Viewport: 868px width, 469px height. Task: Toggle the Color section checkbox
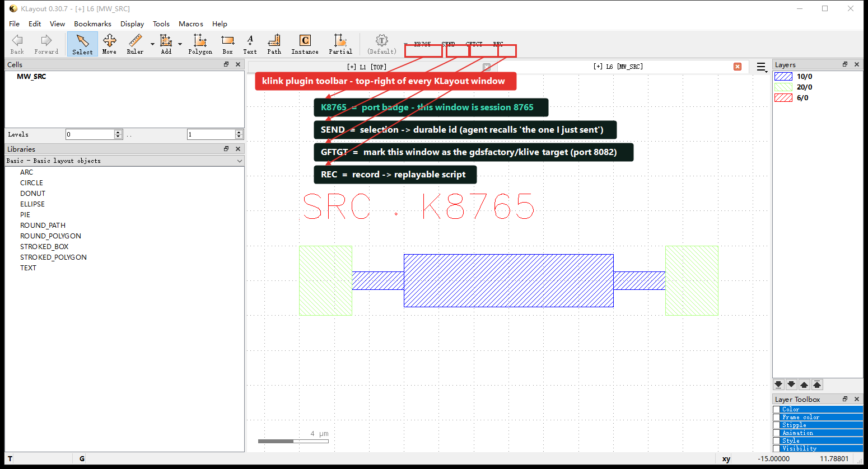coord(777,410)
